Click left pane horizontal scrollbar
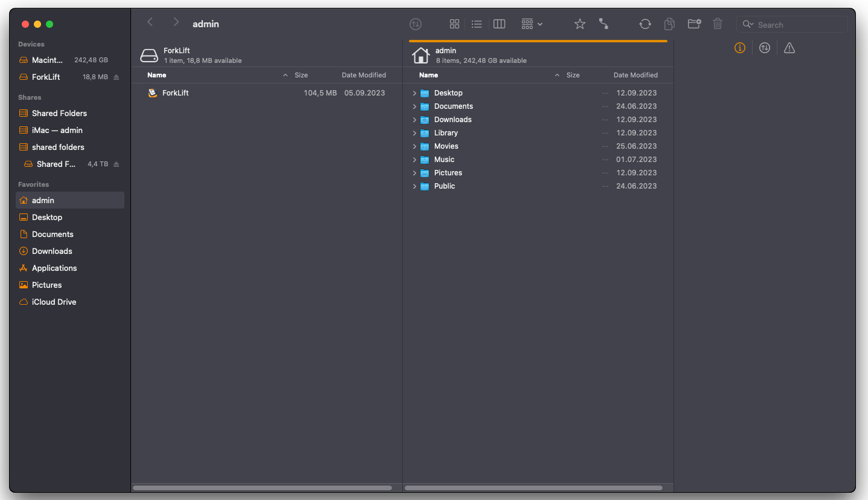Viewport: 868px width, 500px height. pyautogui.click(x=262, y=488)
